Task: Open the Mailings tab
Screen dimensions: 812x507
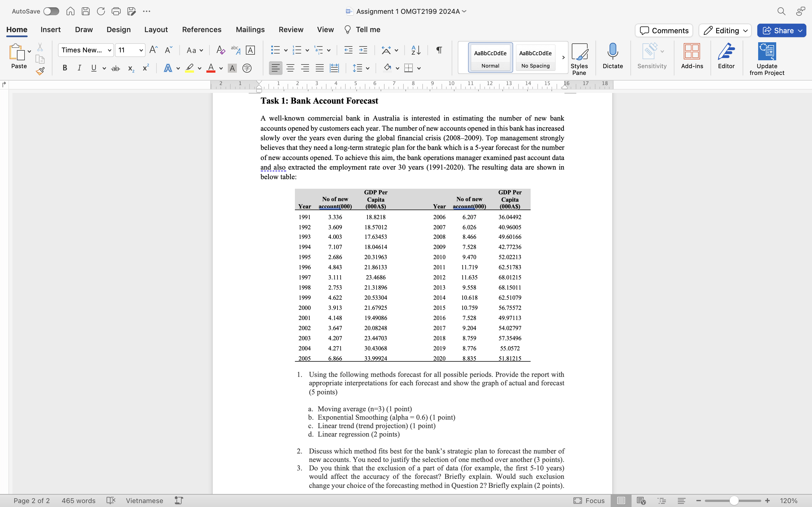Action: tap(250, 30)
